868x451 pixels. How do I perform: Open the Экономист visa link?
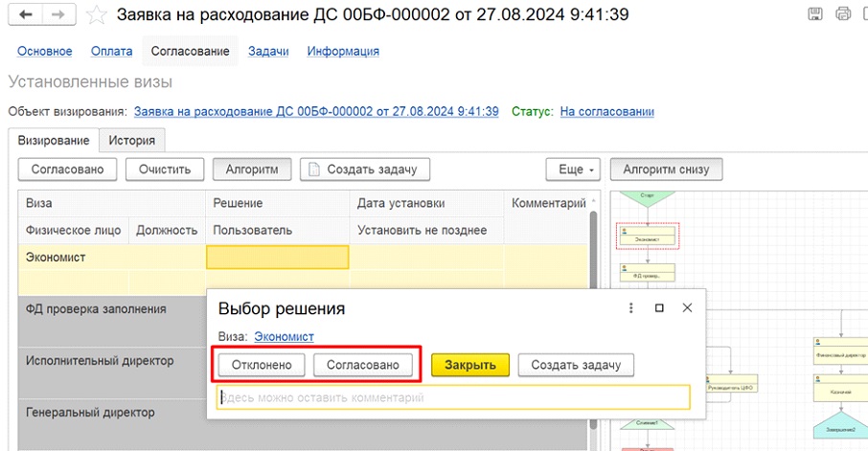click(284, 336)
